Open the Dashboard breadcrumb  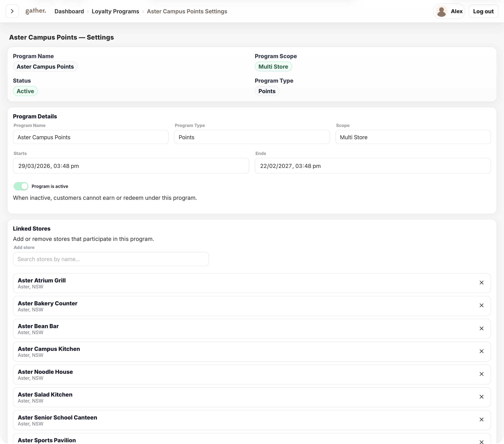69,11
